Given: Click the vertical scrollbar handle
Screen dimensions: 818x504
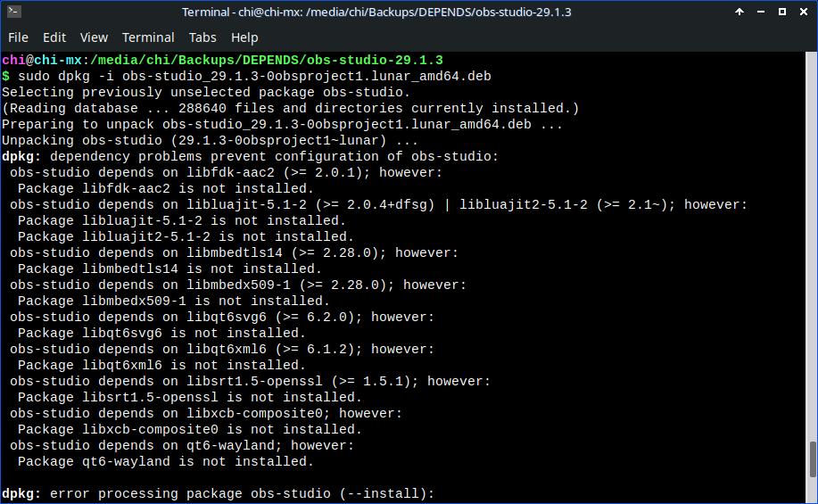Looking at the screenshot, I should [x=813, y=459].
